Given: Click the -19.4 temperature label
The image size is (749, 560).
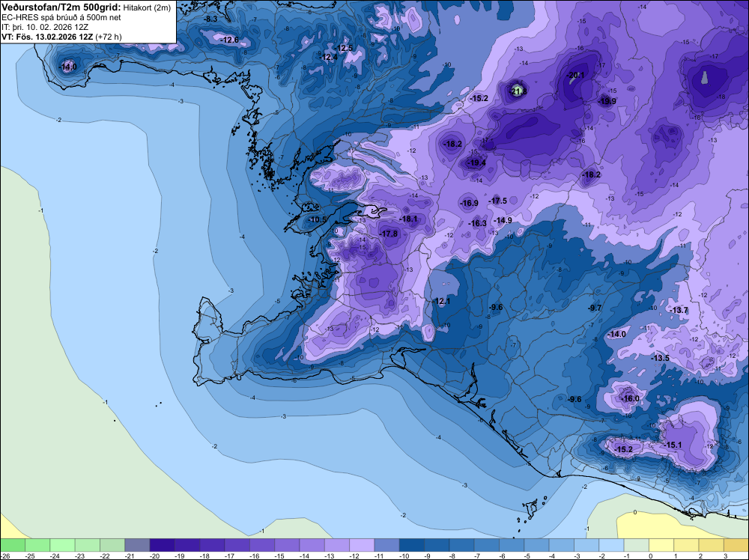Looking at the screenshot, I should 476,162.
